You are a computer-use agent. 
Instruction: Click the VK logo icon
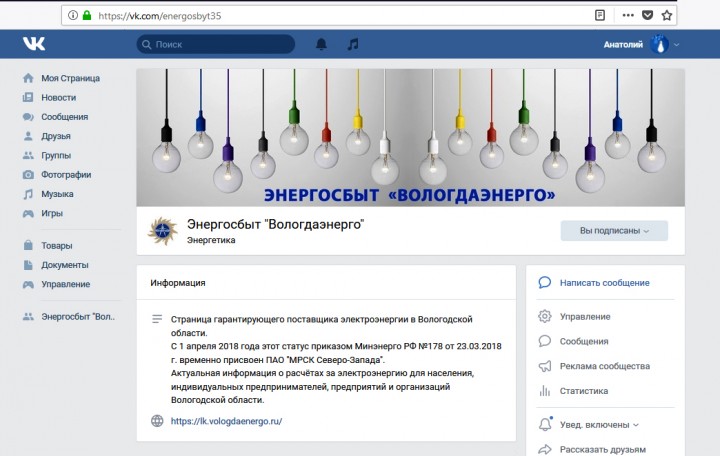(x=34, y=44)
